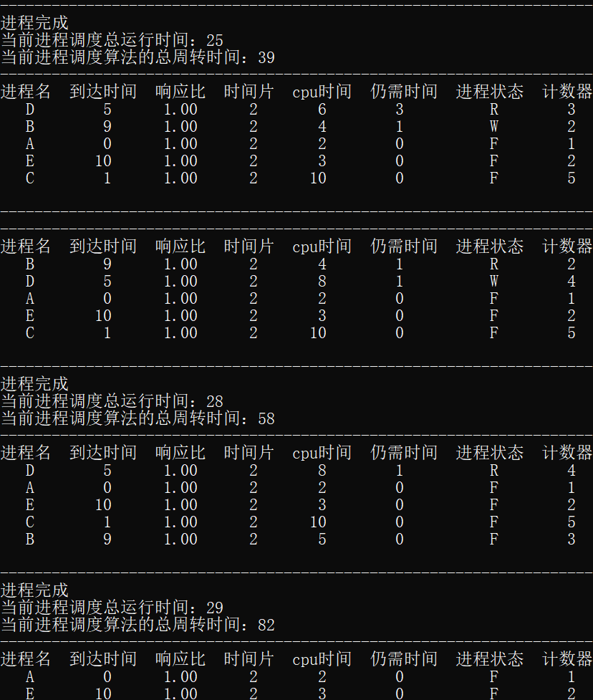The height and width of the screenshot is (700, 593).
Task: Click state W in process B row
Action: pyautogui.click(x=494, y=126)
